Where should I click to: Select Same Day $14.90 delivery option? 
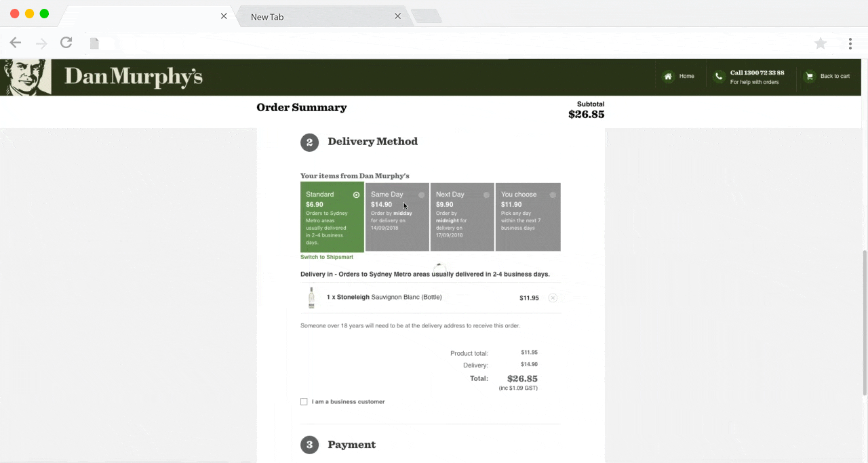(x=397, y=217)
